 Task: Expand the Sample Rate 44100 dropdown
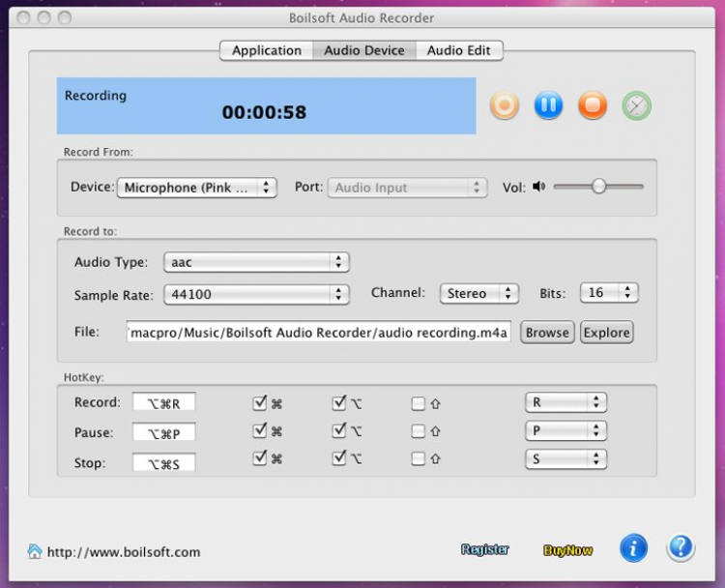point(256,294)
